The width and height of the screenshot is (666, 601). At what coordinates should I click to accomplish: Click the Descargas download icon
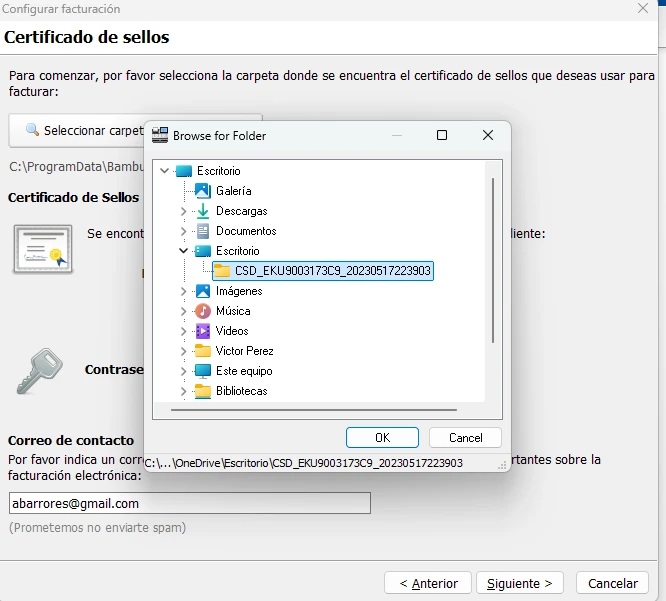tap(203, 211)
